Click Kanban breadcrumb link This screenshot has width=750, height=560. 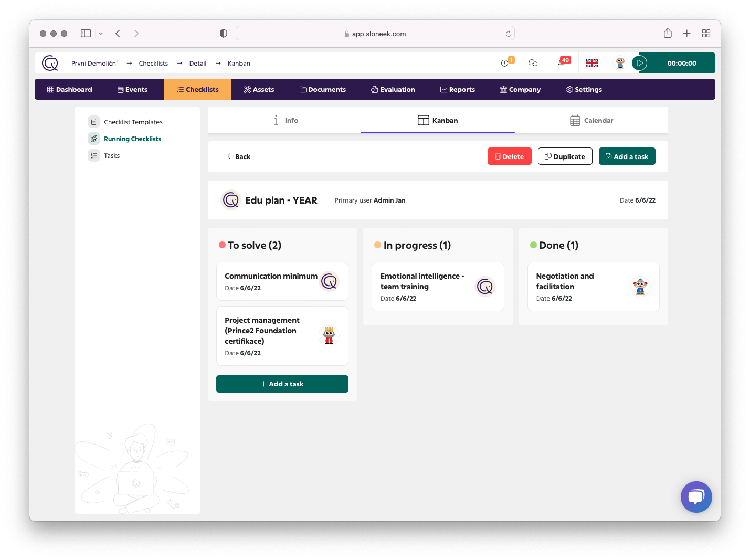coord(239,63)
